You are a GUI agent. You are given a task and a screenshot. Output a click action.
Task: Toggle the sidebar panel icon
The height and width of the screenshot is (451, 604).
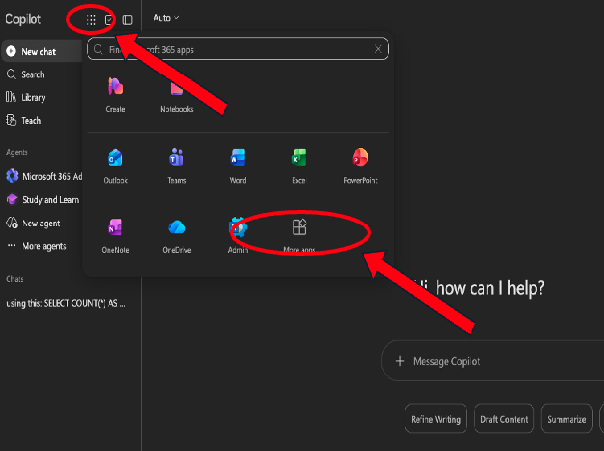click(128, 20)
